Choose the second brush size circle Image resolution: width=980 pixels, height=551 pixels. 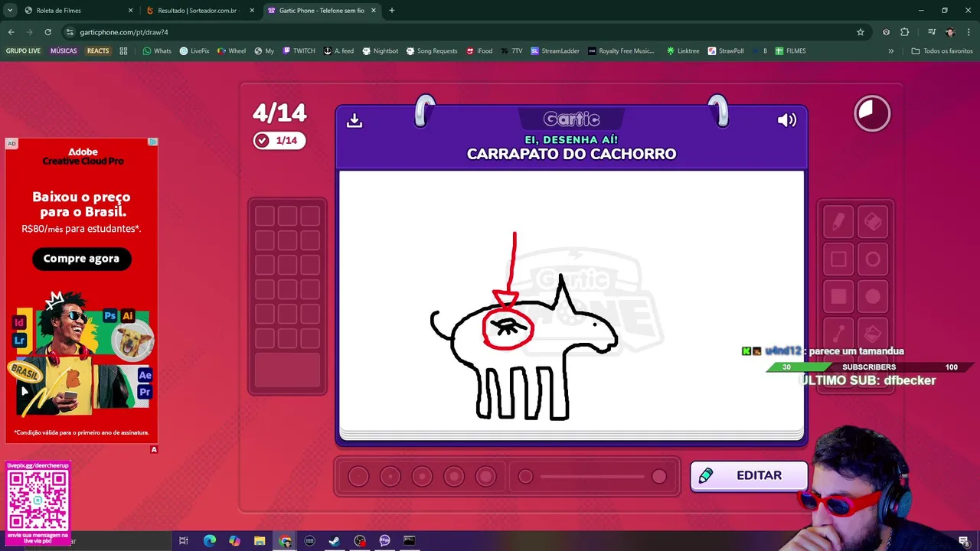tap(390, 477)
